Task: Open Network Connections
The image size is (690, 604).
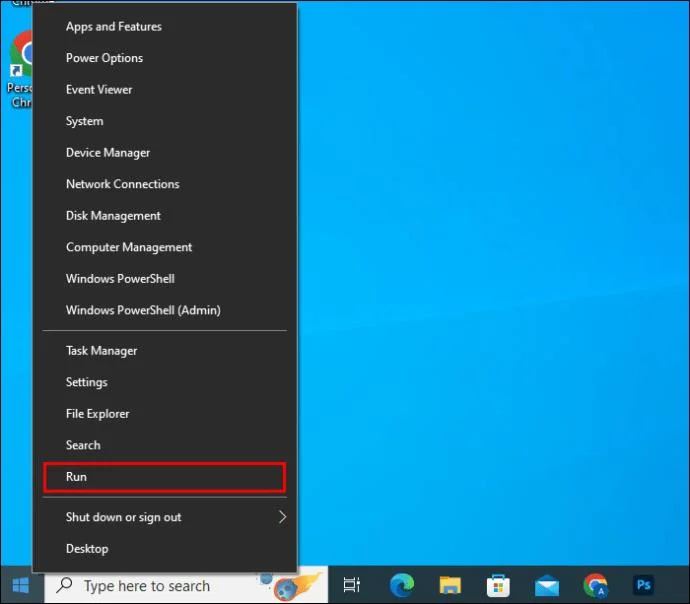Action: pos(165,184)
